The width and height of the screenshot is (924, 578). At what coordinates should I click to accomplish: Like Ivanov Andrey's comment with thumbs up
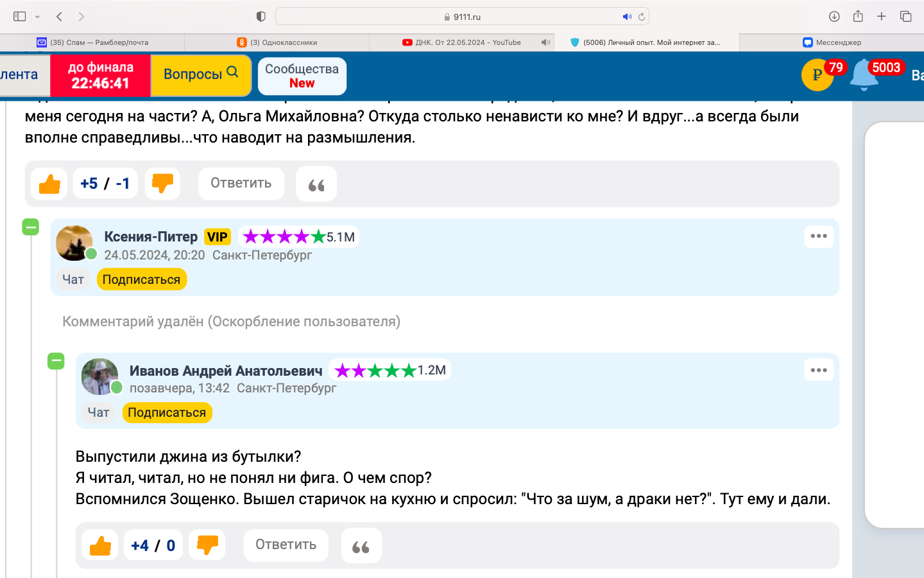point(100,546)
